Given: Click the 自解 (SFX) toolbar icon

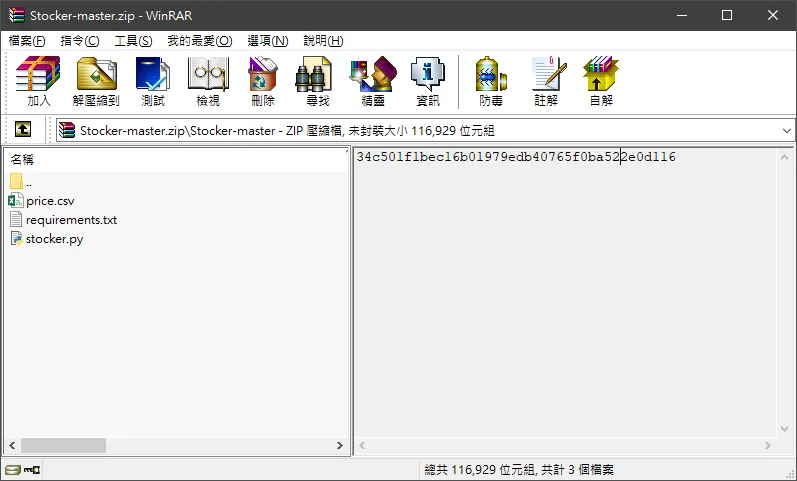Looking at the screenshot, I should (x=601, y=81).
